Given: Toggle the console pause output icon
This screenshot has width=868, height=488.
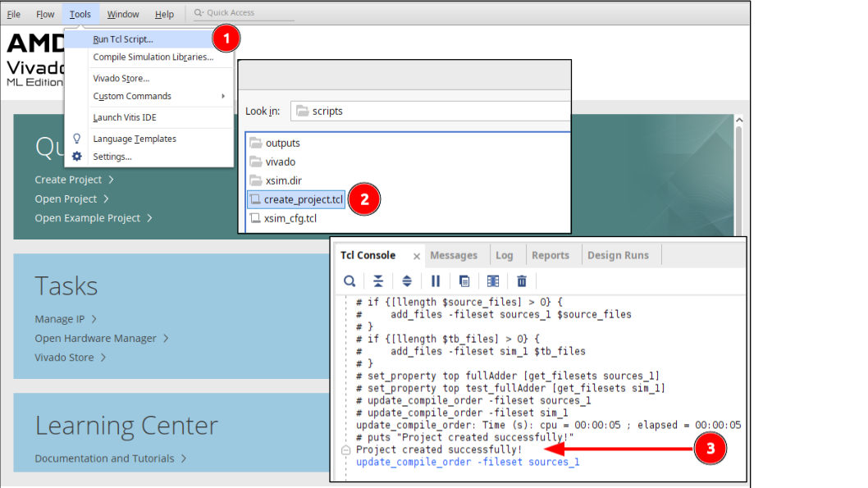Looking at the screenshot, I should [436, 281].
